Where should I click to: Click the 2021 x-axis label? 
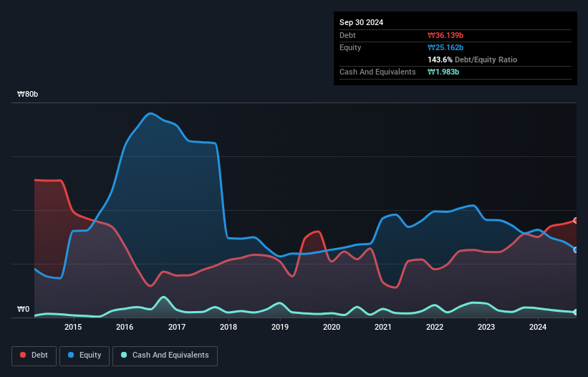click(x=383, y=327)
